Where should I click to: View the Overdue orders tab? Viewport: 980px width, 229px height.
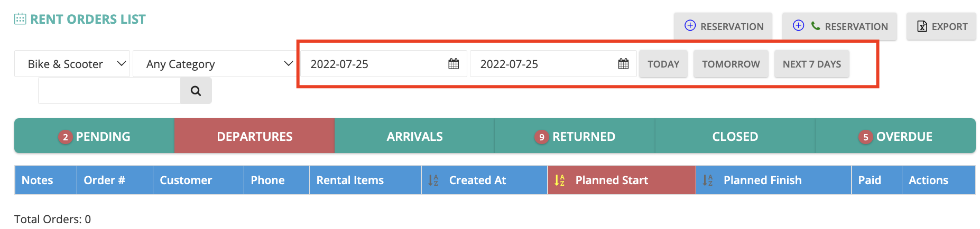[895, 136]
